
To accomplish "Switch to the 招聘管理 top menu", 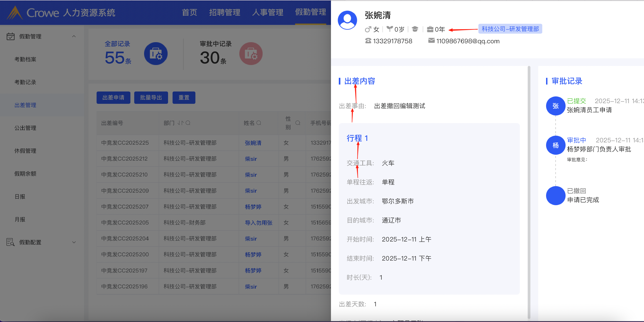I will [224, 12].
